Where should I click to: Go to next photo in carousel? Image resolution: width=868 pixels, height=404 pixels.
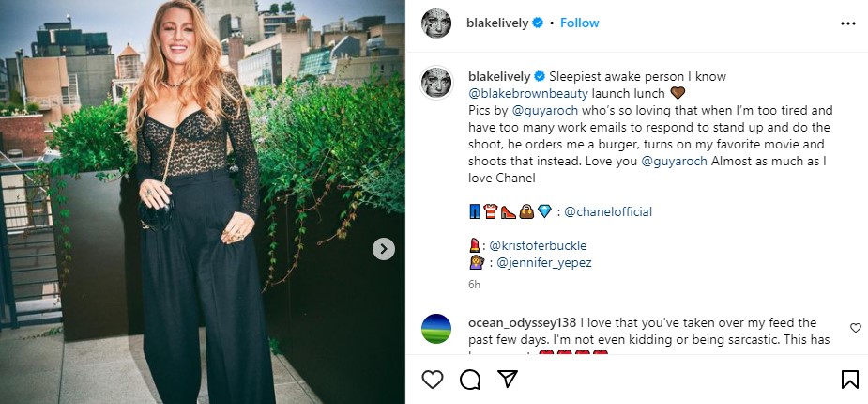383,249
